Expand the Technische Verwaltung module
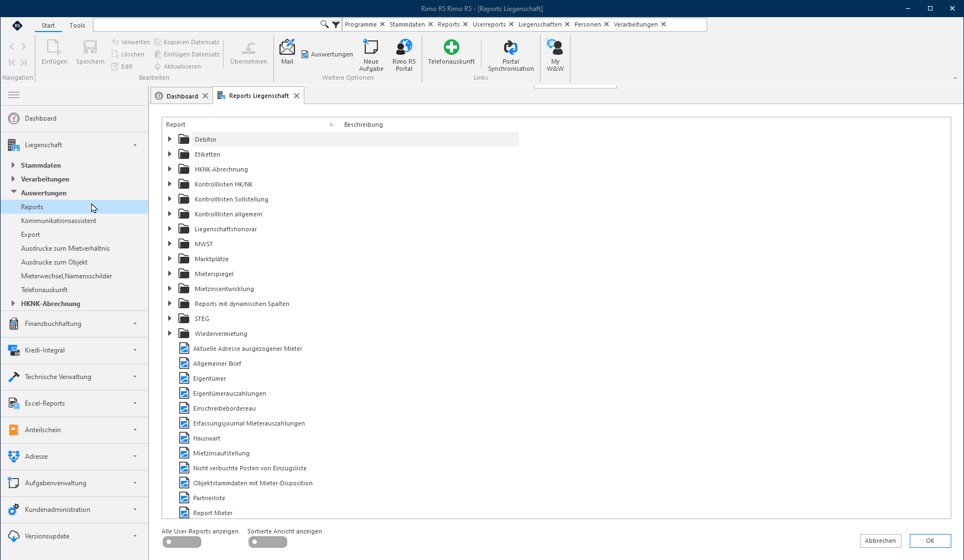Screen dimensions: 964x560 pyautogui.click(x=74, y=377)
